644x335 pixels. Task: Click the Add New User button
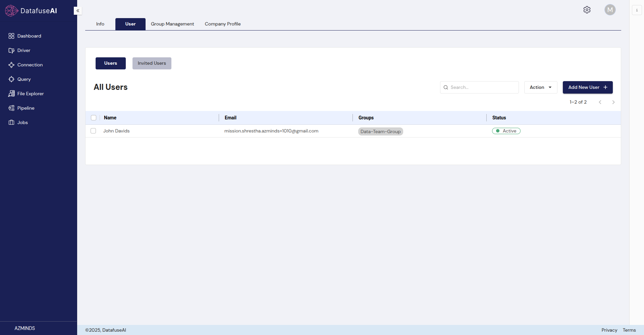[x=587, y=87]
